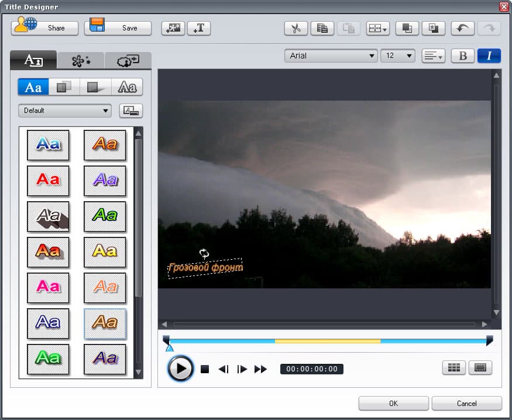
Task: Open the font size 12 dropdown
Action: point(398,56)
